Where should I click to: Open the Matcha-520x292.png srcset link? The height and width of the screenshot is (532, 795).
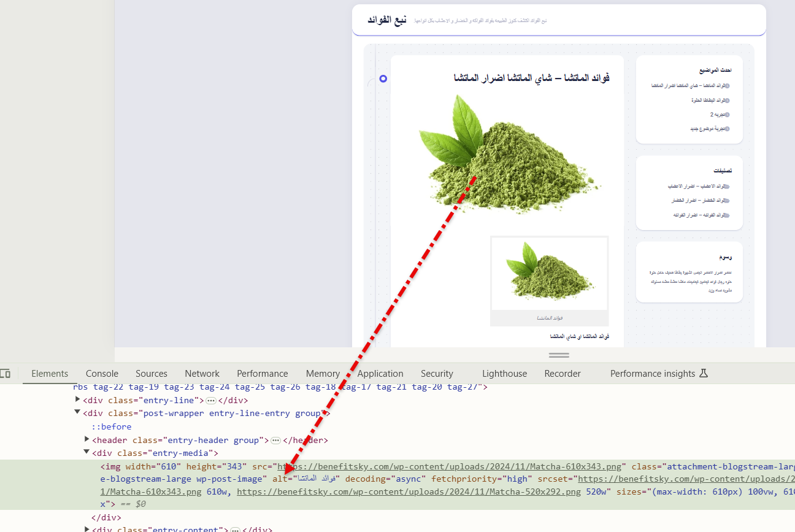[x=409, y=492]
